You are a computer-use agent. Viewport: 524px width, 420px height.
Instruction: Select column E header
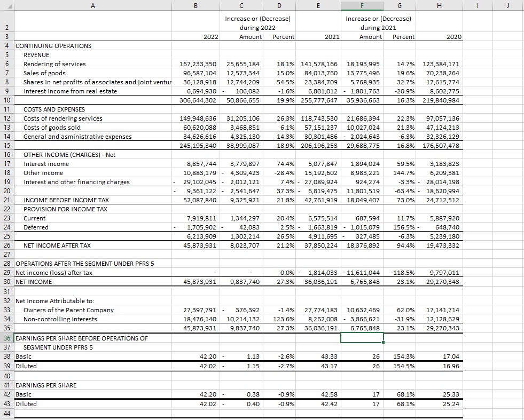(318, 5)
